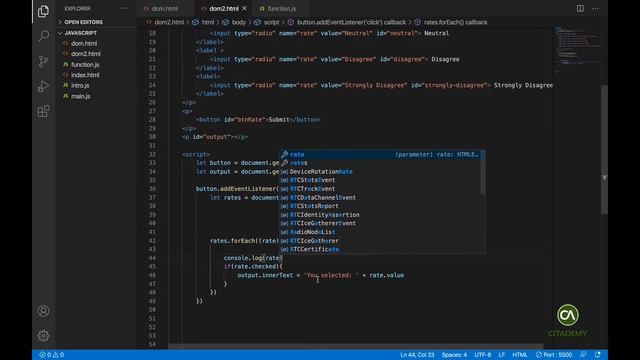The image size is (640, 360).
Task: Place cursor on 'if(rate.checked){' line
Action: point(253,267)
